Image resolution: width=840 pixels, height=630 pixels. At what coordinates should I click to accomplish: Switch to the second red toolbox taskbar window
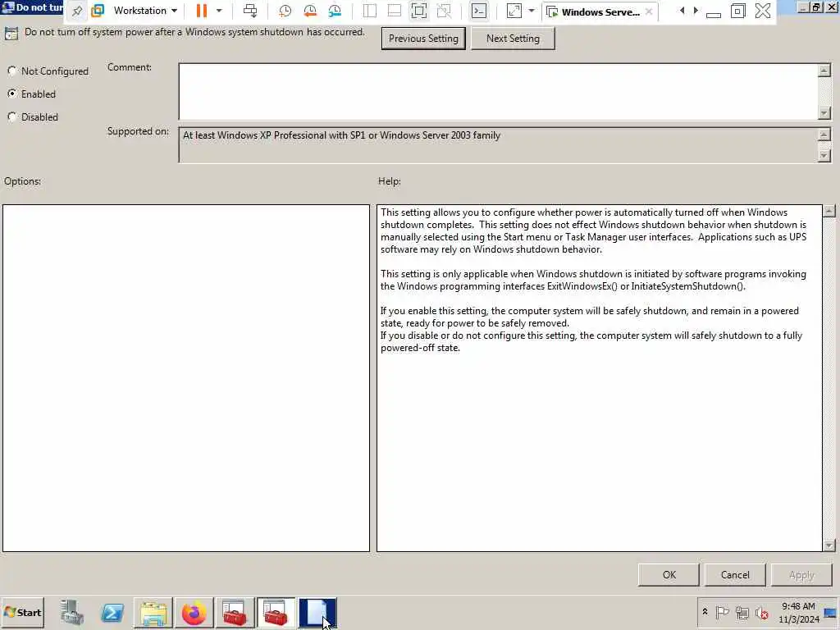276,613
